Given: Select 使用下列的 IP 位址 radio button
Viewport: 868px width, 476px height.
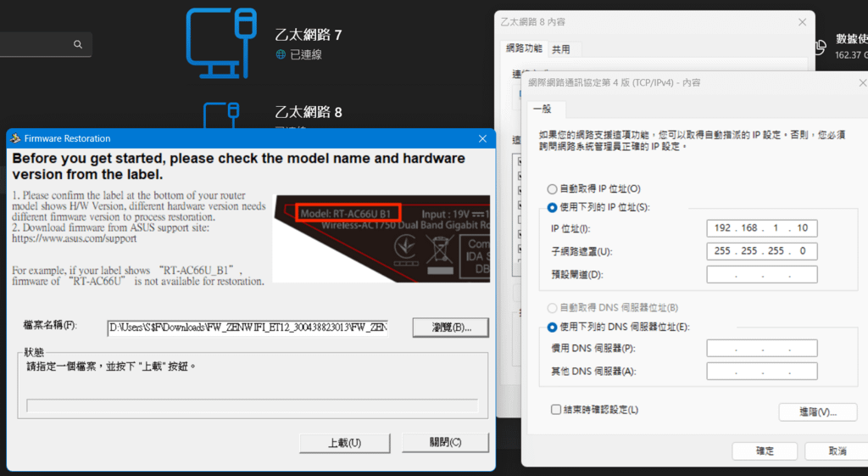Looking at the screenshot, I should click(552, 207).
